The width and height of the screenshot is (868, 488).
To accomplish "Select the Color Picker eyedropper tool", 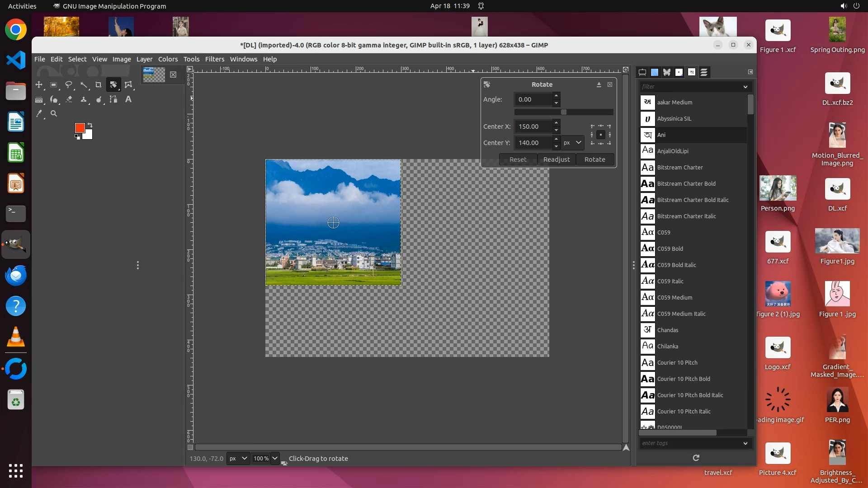I will click(39, 114).
